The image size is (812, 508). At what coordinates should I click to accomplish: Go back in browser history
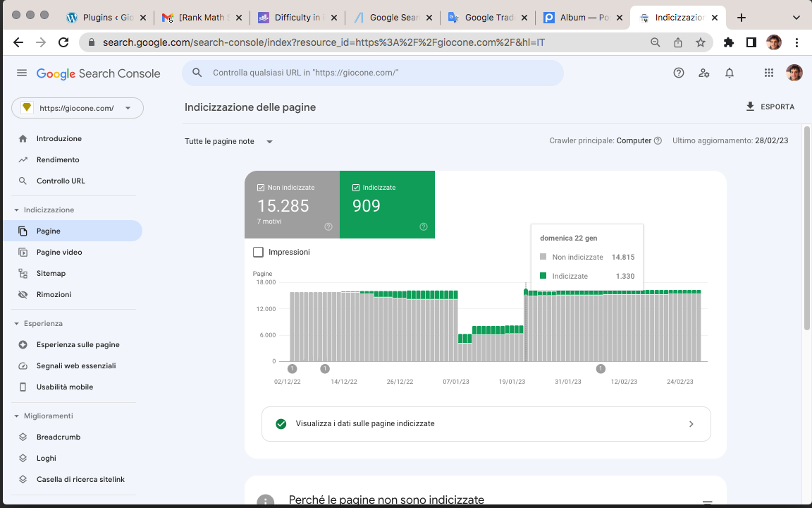point(18,42)
